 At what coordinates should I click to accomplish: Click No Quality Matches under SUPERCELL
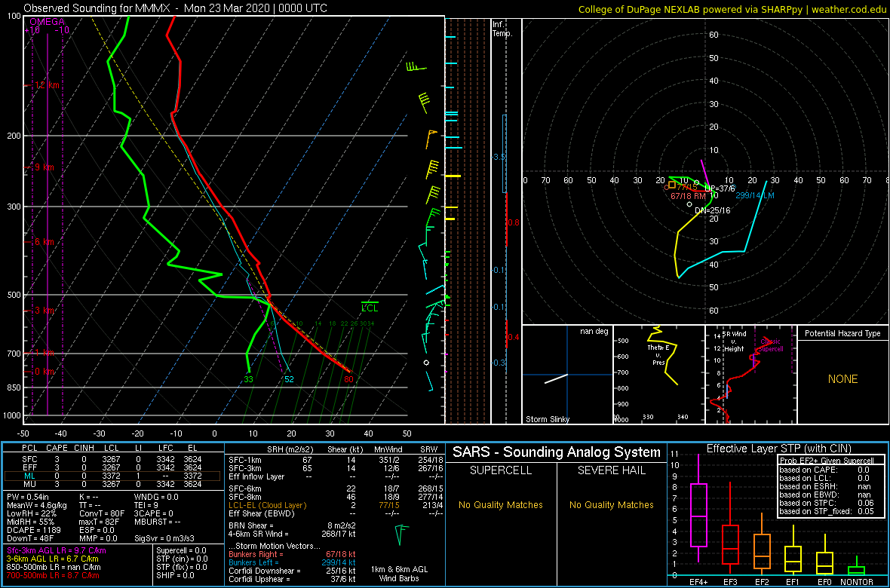pos(501,504)
